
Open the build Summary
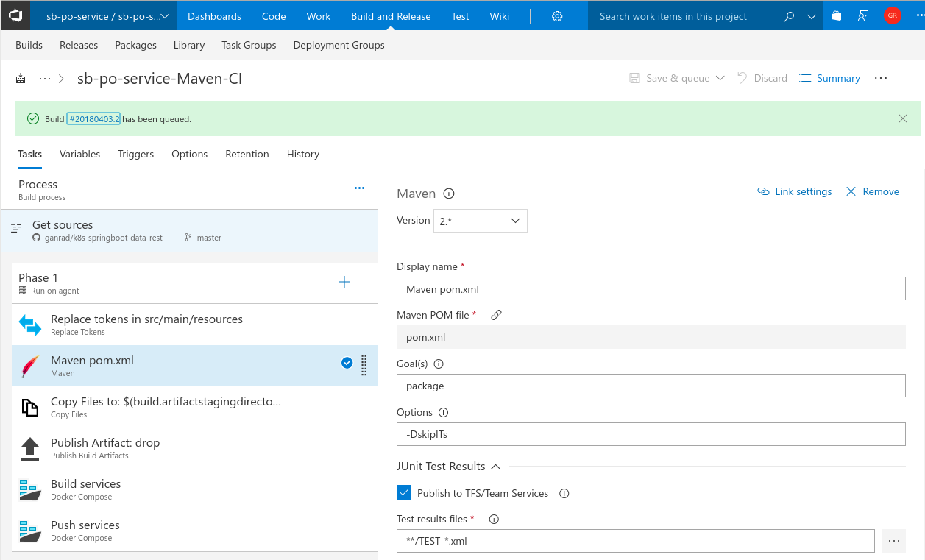point(829,78)
